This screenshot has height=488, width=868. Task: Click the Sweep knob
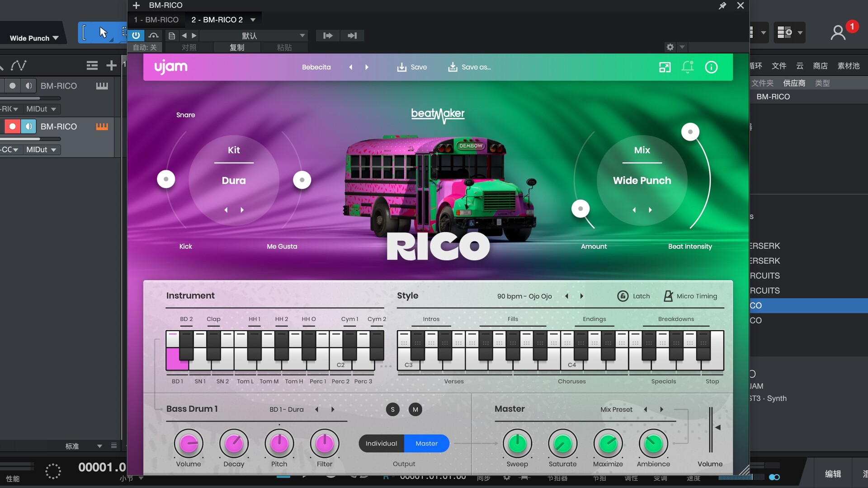(x=517, y=444)
